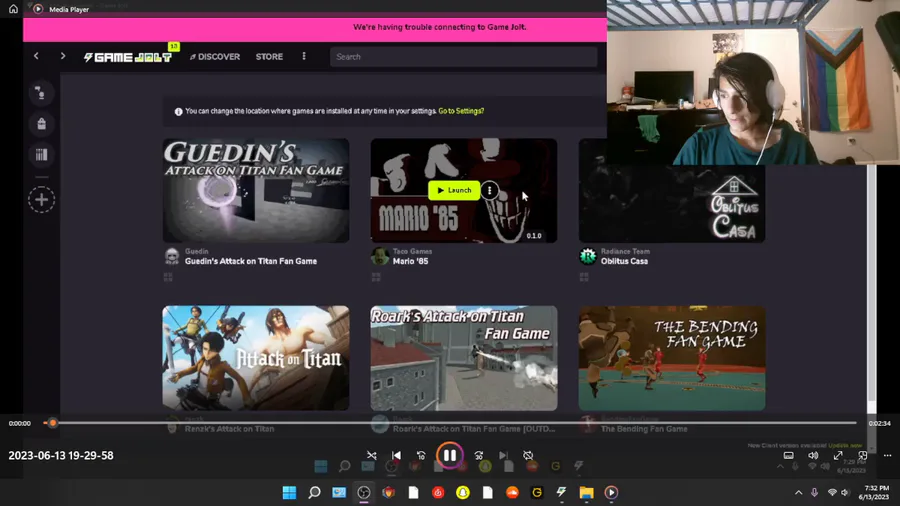Open Renzk's Attack on Titan thumbnail
This screenshot has width=900, height=506.
point(256,358)
